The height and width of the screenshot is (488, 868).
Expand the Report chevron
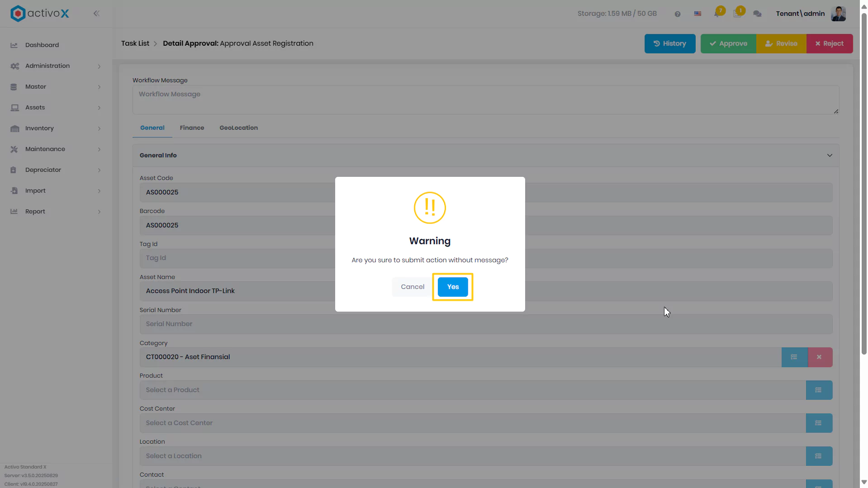pyautogui.click(x=99, y=212)
